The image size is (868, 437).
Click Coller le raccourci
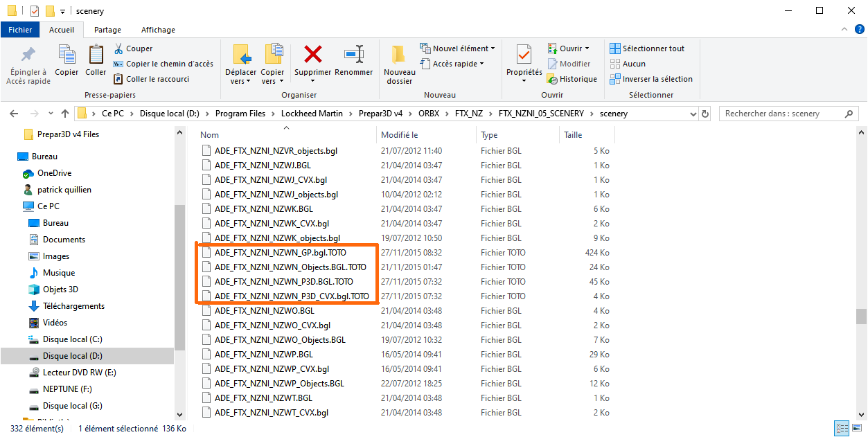[x=151, y=79]
